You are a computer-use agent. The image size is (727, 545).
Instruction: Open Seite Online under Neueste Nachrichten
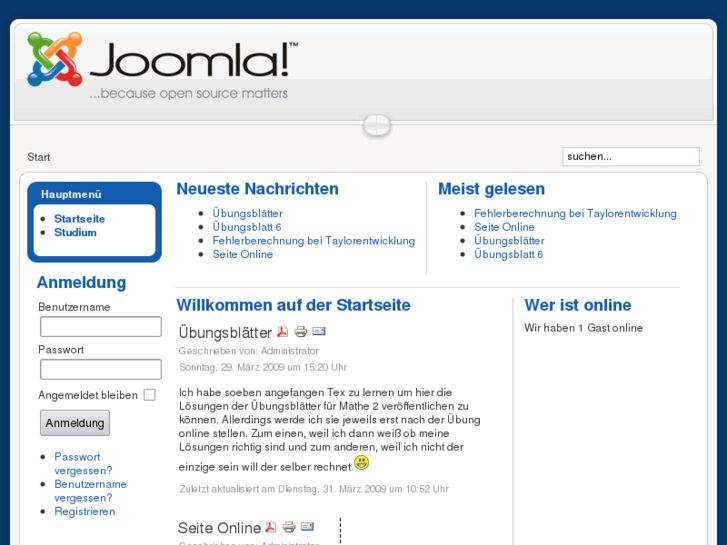click(x=242, y=254)
